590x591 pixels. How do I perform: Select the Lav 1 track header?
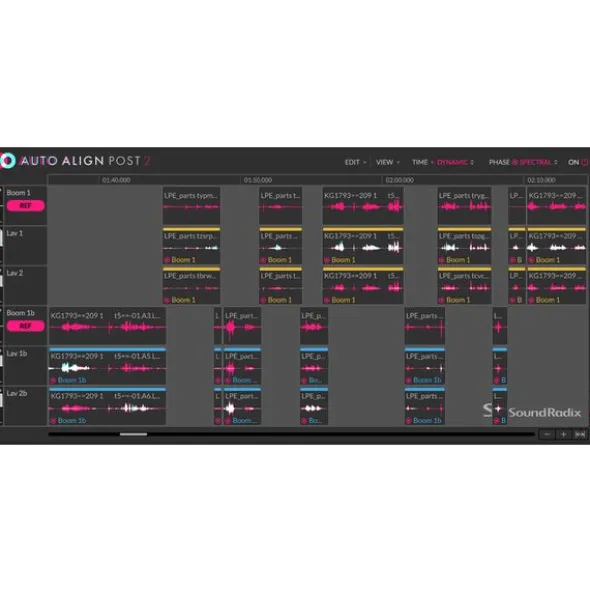(x=25, y=245)
